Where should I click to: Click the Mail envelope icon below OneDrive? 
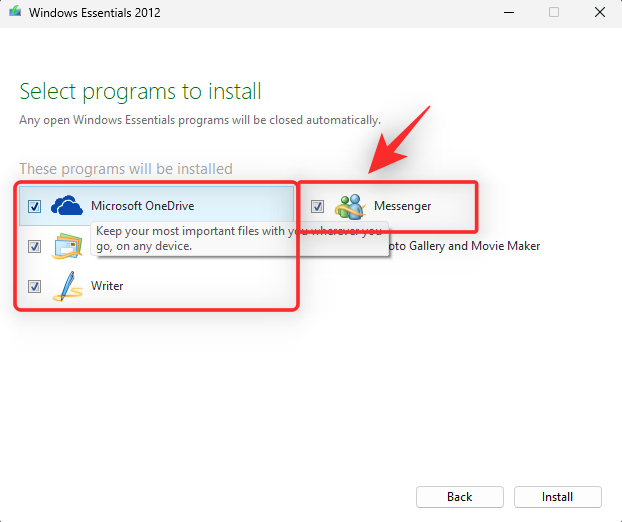(67, 246)
